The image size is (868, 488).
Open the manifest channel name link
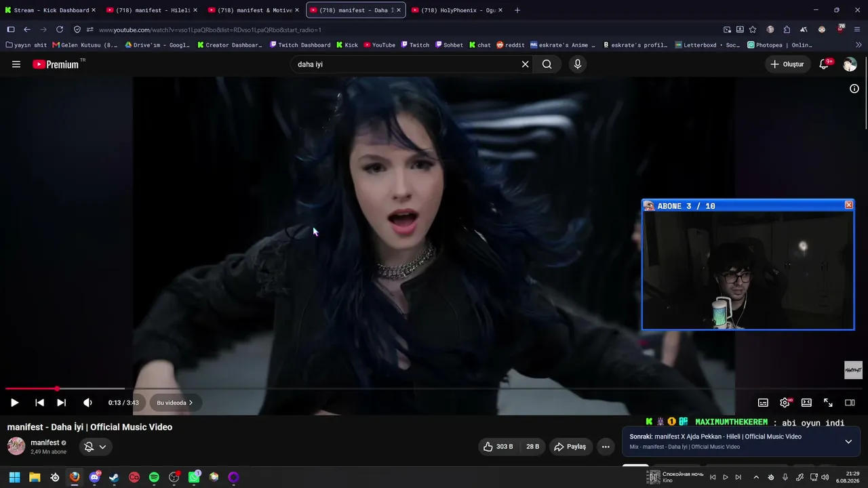coord(45,443)
